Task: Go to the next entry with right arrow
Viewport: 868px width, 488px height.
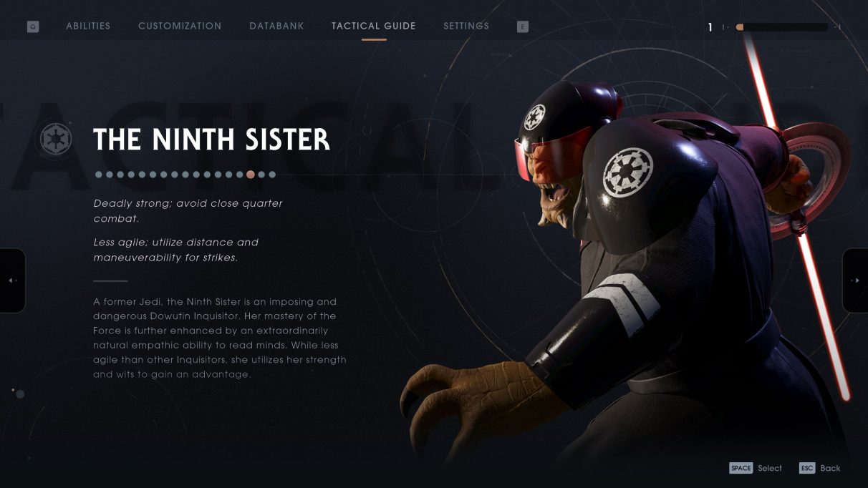Action: pyautogui.click(x=856, y=280)
